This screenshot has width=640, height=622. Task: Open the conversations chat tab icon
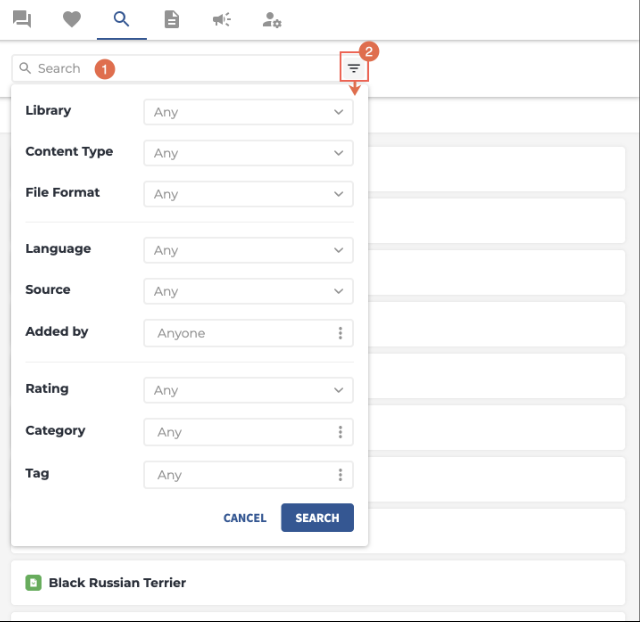22,19
